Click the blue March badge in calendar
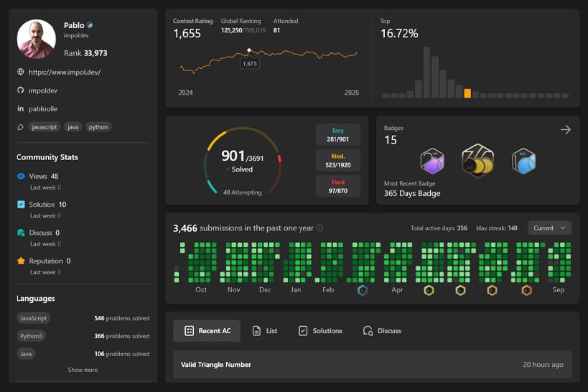 [363, 290]
